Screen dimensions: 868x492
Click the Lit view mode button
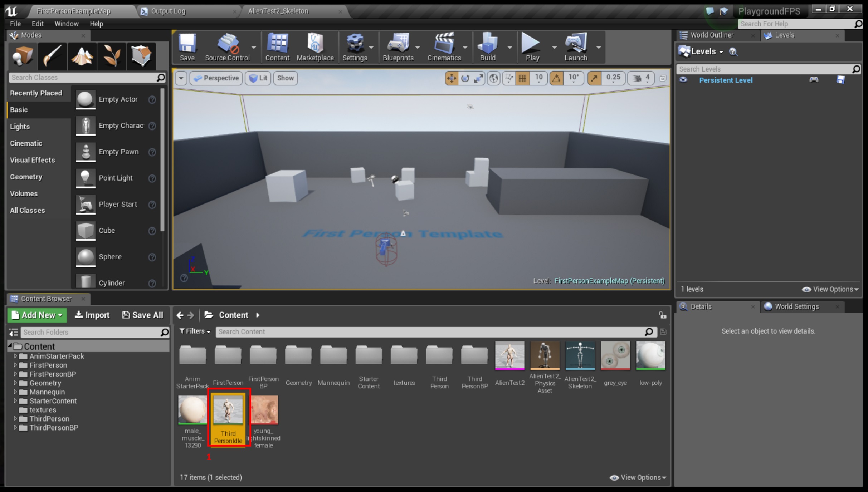pyautogui.click(x=258, y=78)
